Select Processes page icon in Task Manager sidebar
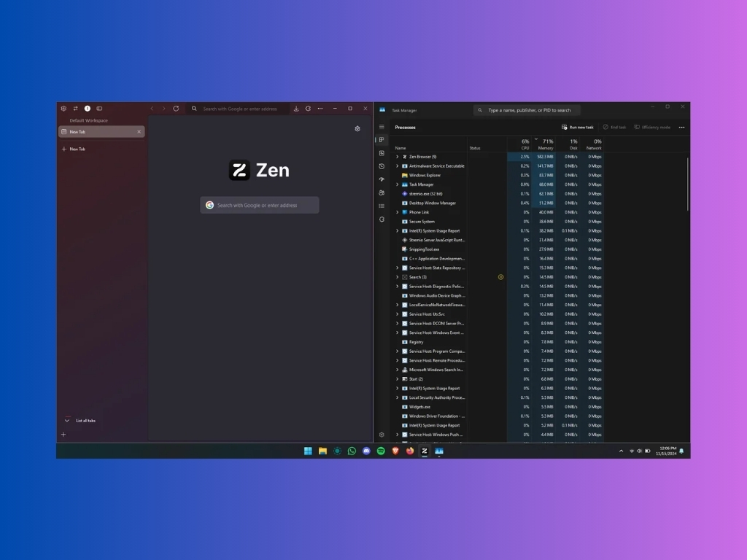Viewport: 747px width, 560px height. point(382,140)
